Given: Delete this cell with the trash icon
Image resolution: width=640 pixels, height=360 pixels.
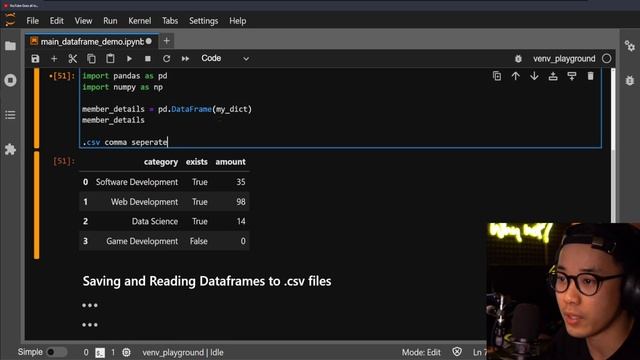Looking at the screenshot, I should click(591, 76).
